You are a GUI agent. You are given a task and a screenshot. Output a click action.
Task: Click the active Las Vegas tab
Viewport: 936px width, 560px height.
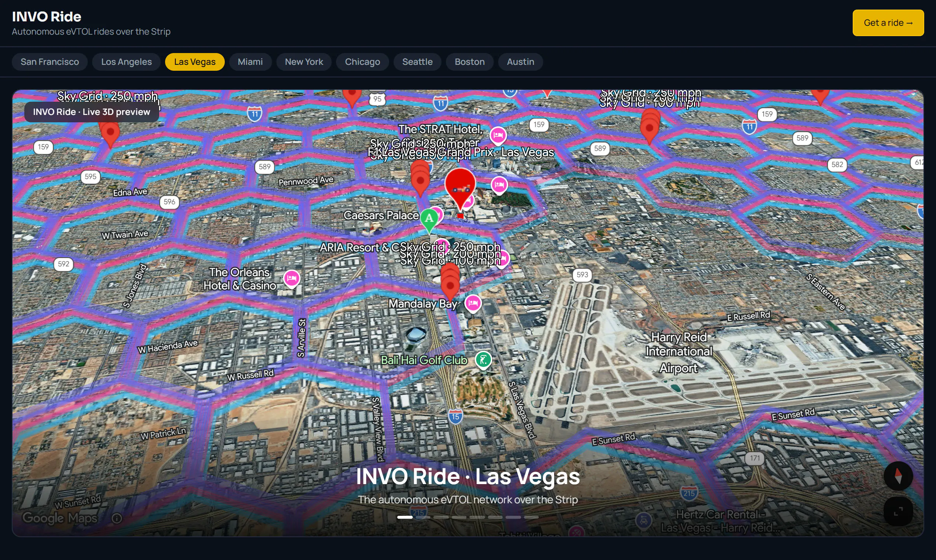195,62
